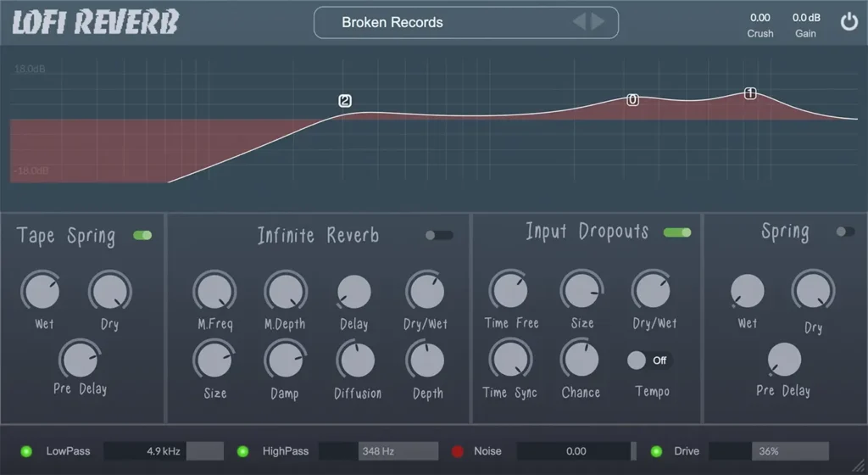The image size is (868, 475).
Task: Toggle the HighPass green LED
Action: point(242,451)
